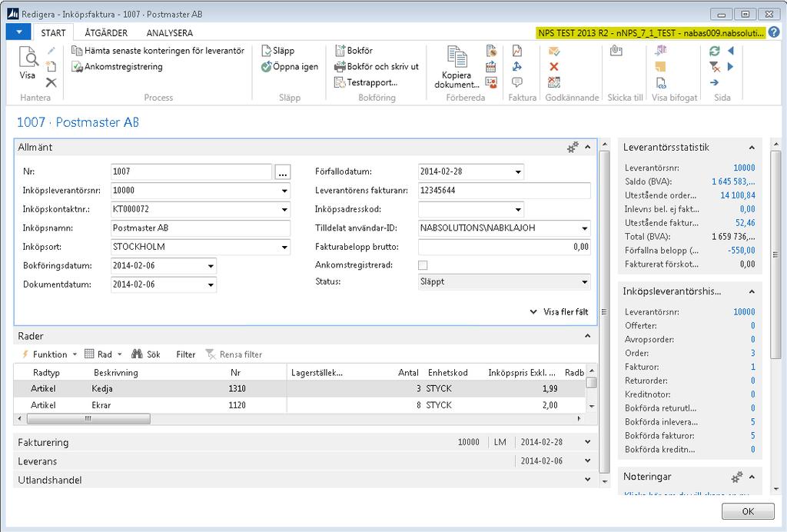The height and width of the screenshot is (532, 787).
Task: Open the Dokumentdatum date dropdown
Action: click(211, 285)
